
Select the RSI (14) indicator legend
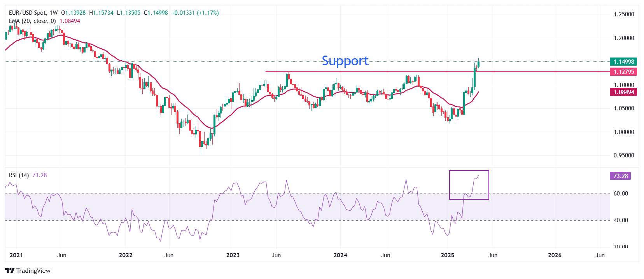pos(19,175)
